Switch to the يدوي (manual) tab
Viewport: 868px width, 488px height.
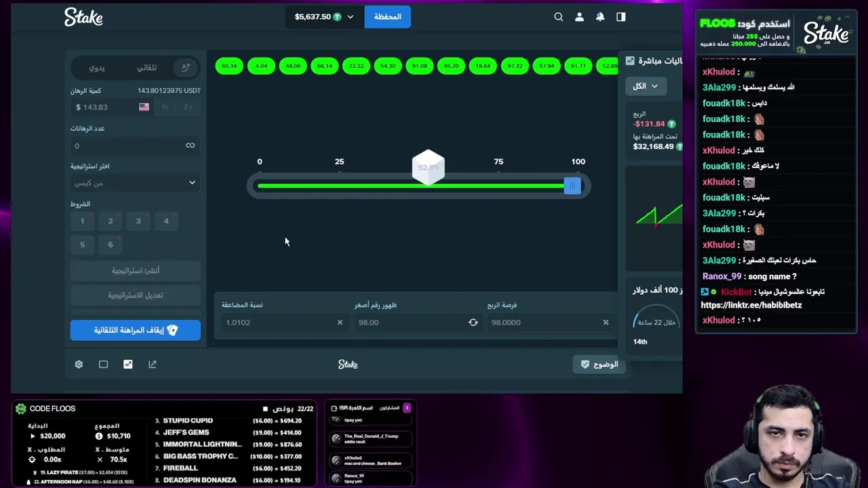97,68
